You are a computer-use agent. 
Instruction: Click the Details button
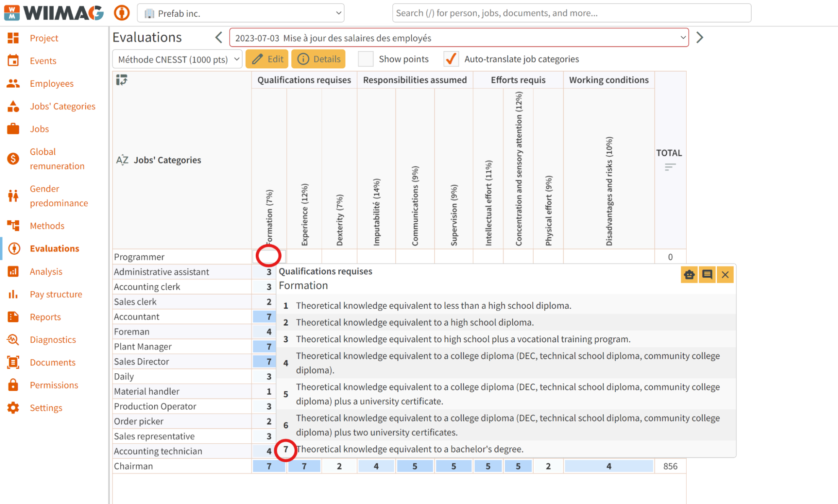pos(319,59)
